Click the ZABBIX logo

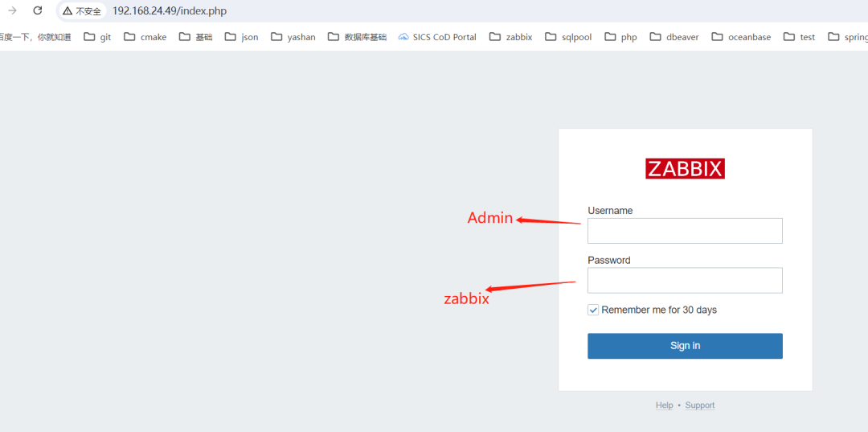685,169
